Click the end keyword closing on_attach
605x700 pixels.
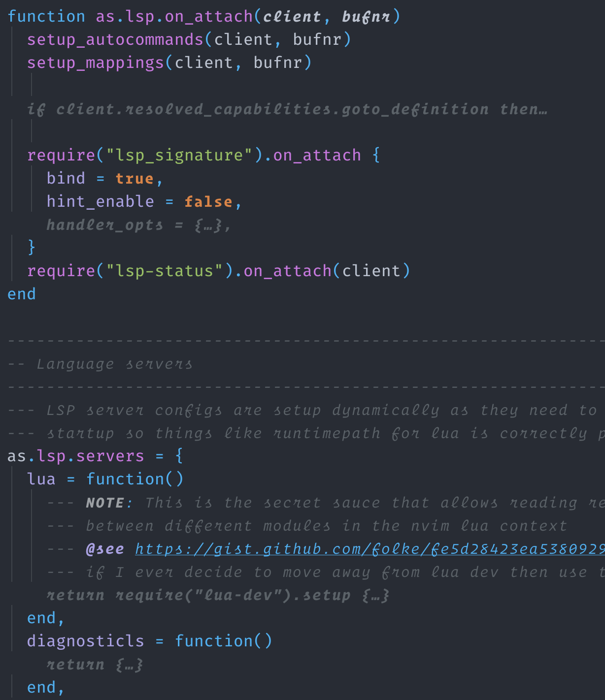pyautogui.click(x=21, y=293)
